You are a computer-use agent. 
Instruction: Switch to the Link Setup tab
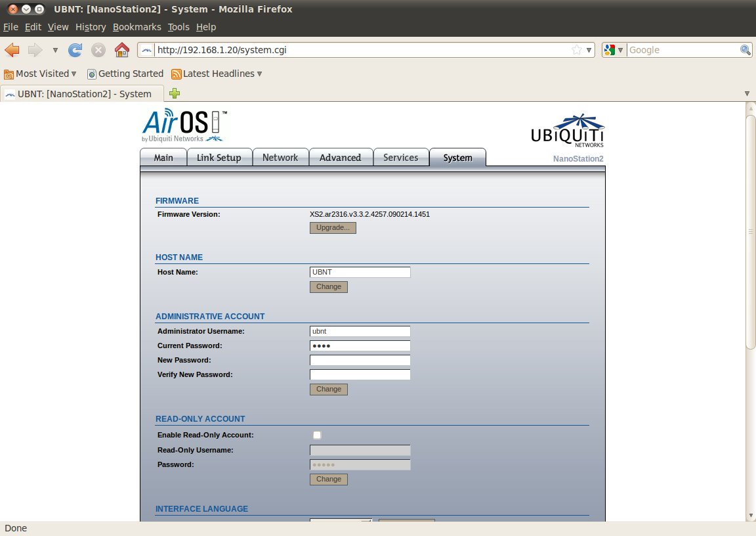tap(219, 158)
